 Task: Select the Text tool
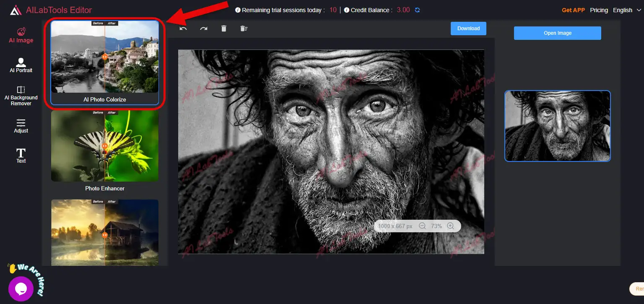pos(21,156)
